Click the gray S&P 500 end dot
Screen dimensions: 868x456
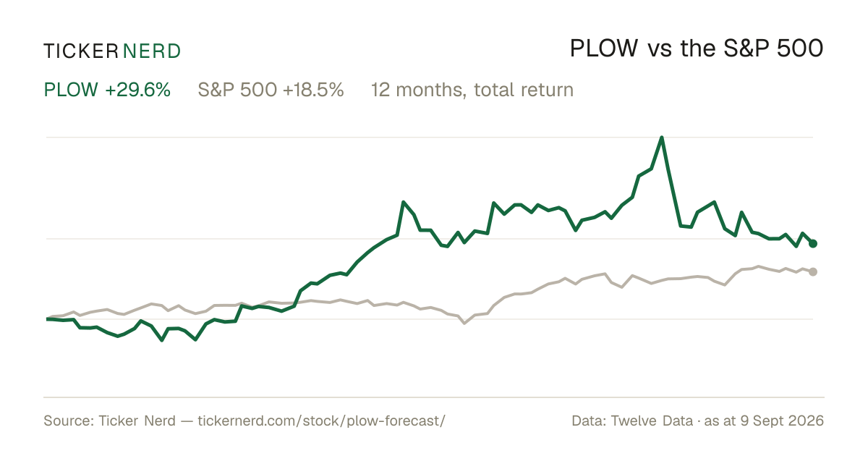coord(813,271)
